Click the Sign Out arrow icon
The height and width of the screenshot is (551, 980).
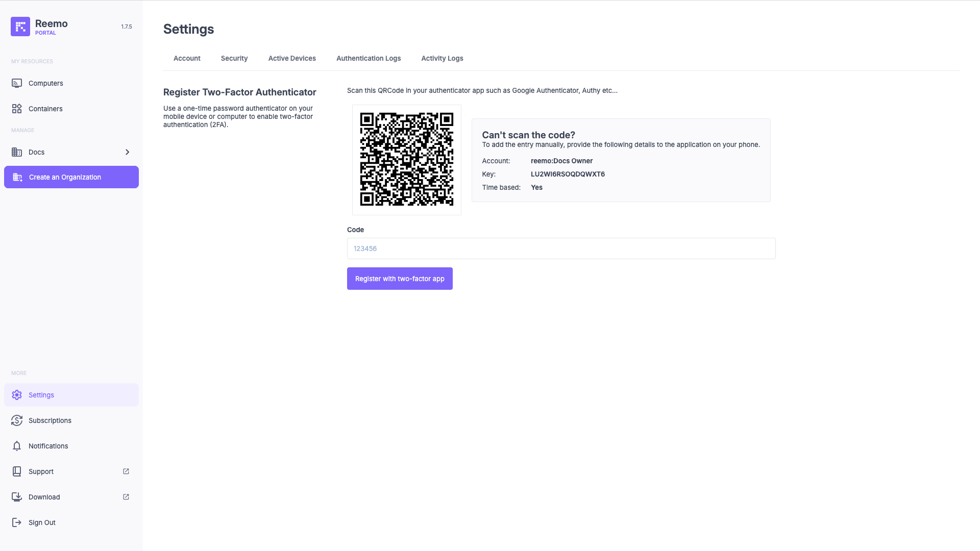pos(17,522)
